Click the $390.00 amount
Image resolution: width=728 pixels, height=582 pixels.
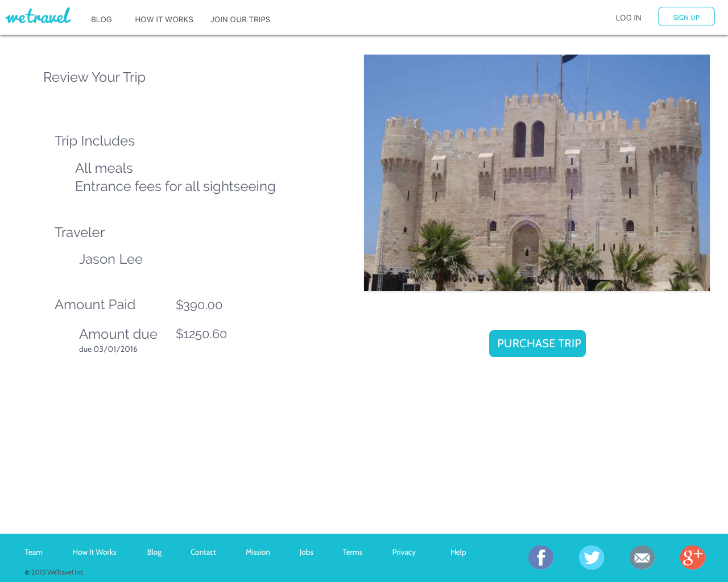[x=199, y=305]
